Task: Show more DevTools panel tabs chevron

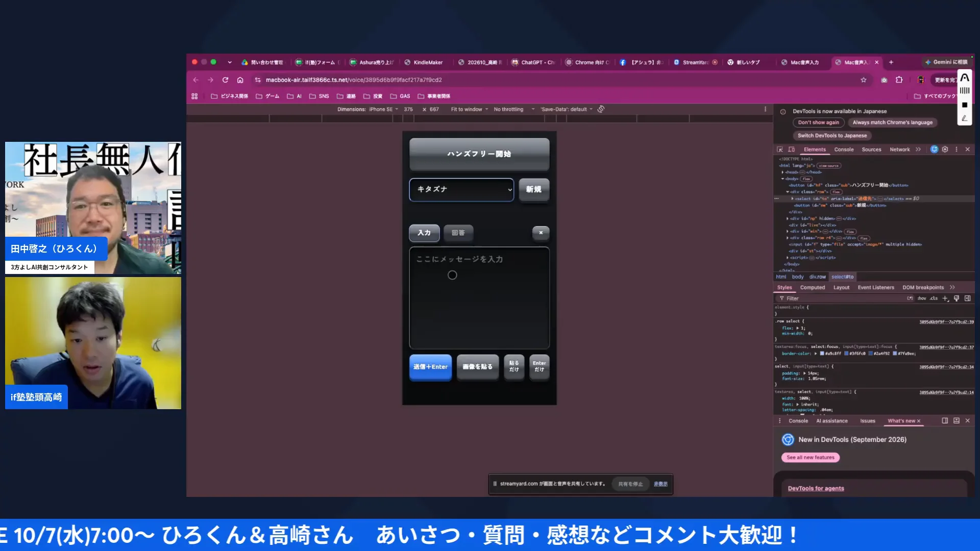Action: point(918,149)
